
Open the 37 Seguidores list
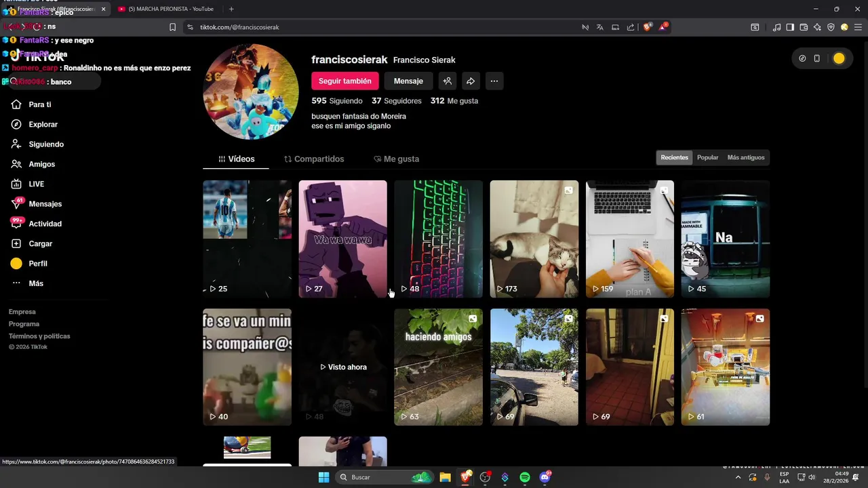click(397, 100)
